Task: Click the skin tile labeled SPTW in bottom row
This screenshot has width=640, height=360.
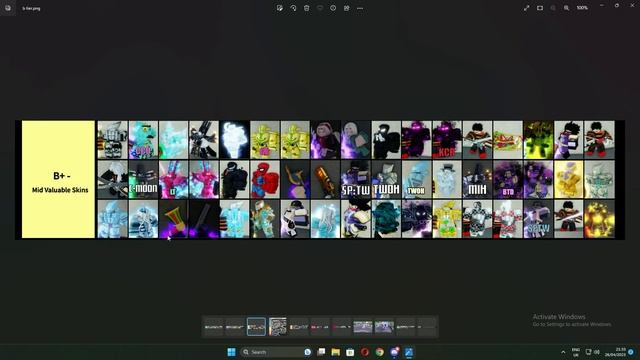Action: tap(538, 219)
